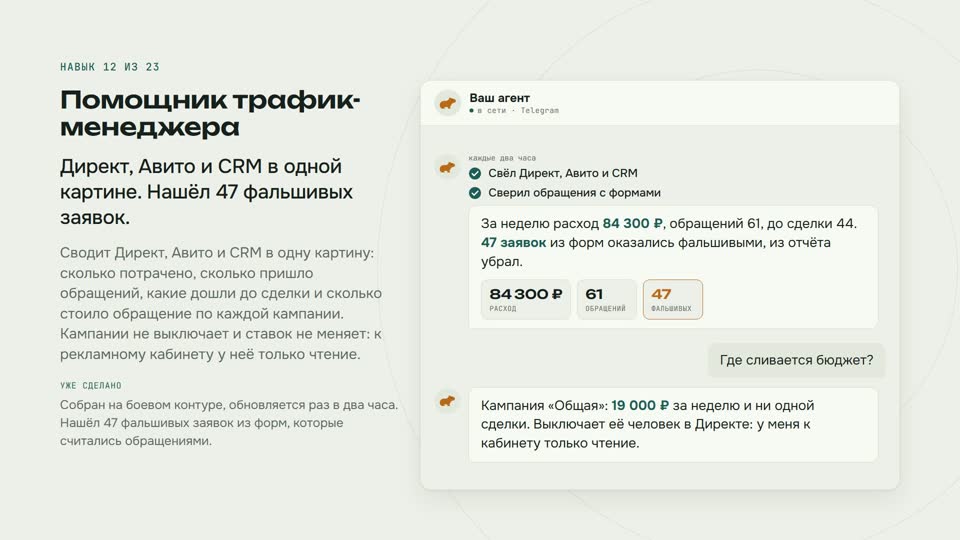
Task: Click the highlighted '84 300 ₽' amount in message
Action: (x=632, y=223)
